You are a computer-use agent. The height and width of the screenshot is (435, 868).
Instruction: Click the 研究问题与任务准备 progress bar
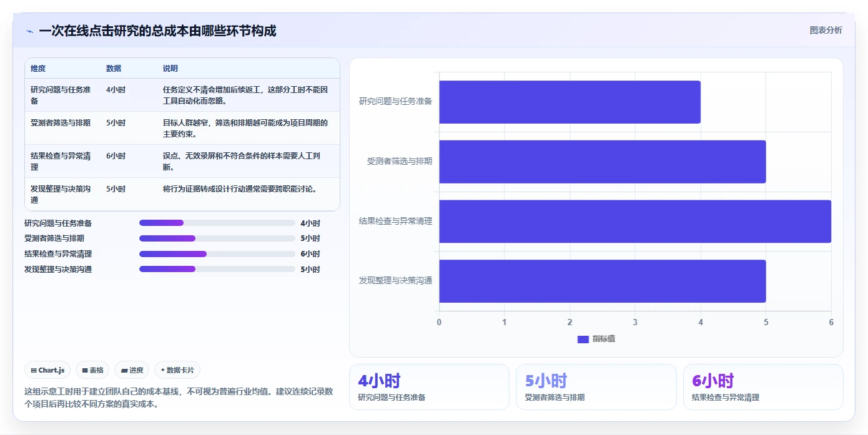coord(217,223)
